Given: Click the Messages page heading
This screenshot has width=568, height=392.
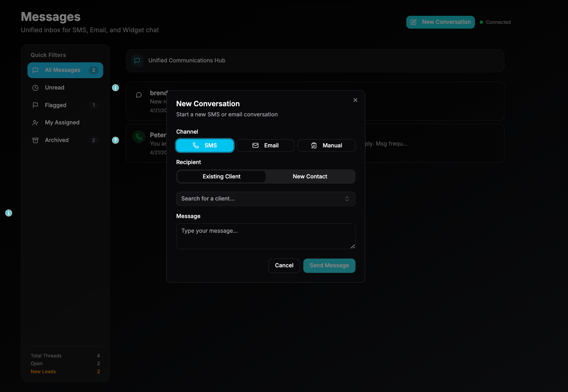Looking at the screenshot, I should (x=51, y=17).
